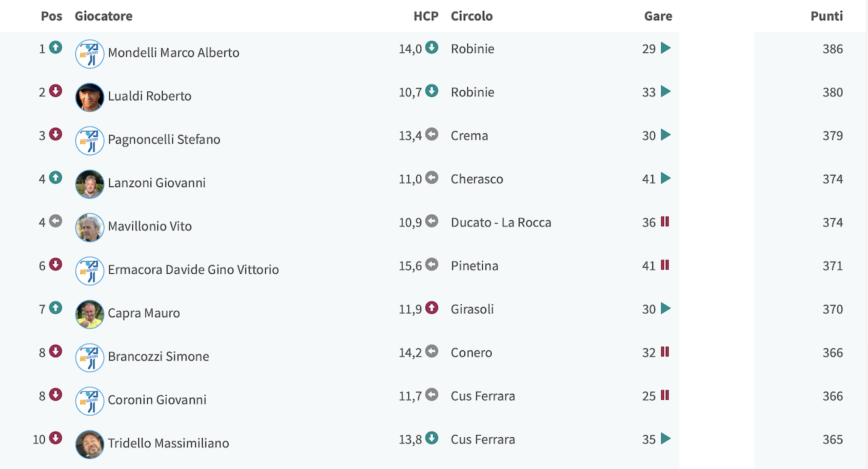Sort by the Punti column header
This screenshot has height=469, width=868.
point(827,16)
